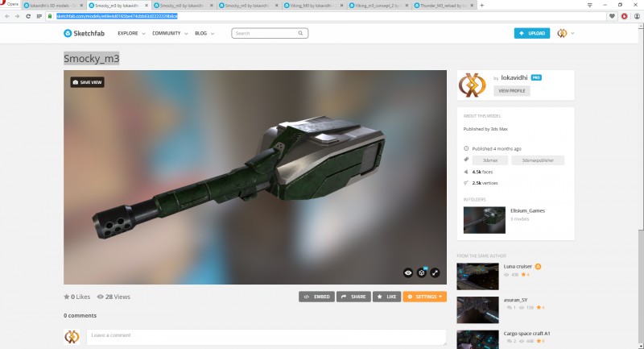Toggle fullscreen in the viewer
The height and width of the screenshot is (349, 644).
click(x=435, y=272)
